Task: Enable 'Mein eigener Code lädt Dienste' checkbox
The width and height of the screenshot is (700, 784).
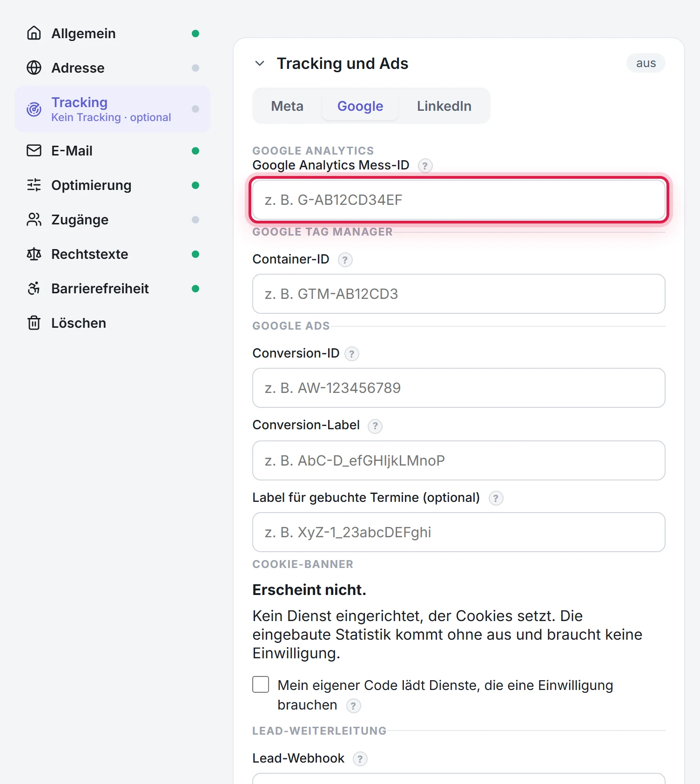Action: click(261, 684)
